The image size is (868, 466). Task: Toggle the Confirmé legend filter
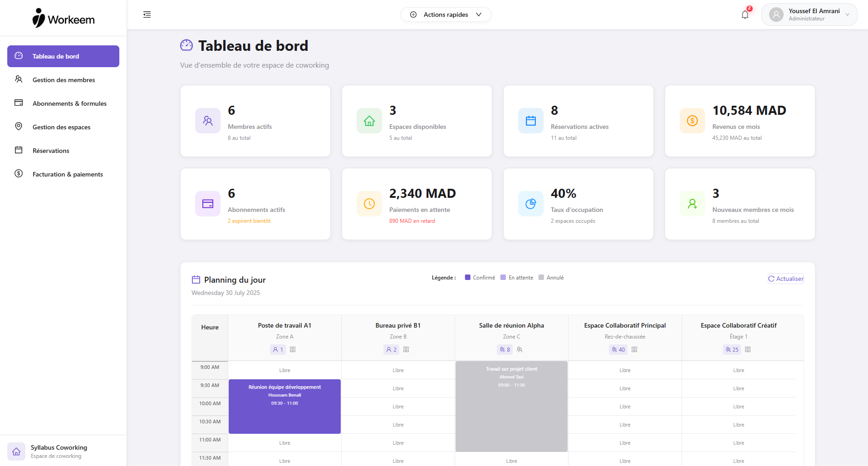coord(480,277)
